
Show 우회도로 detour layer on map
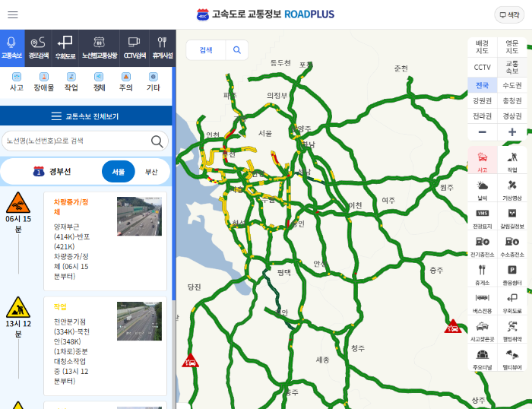point(511,301)
